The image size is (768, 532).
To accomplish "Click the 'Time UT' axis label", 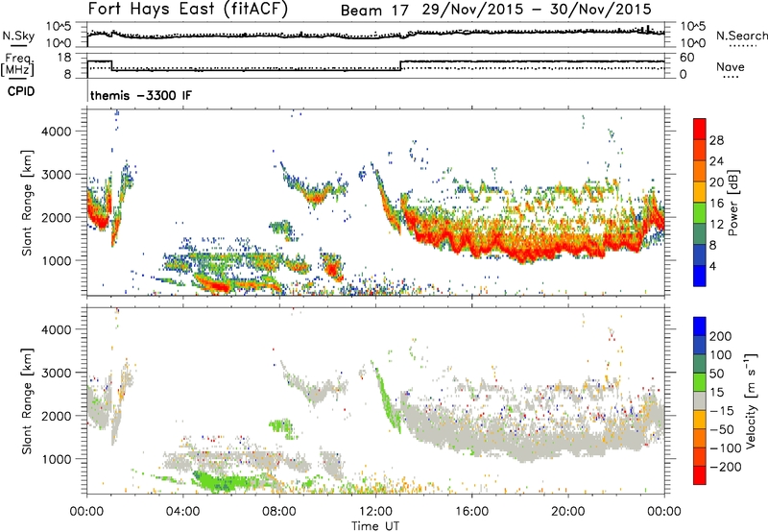I will pos(375,525).
